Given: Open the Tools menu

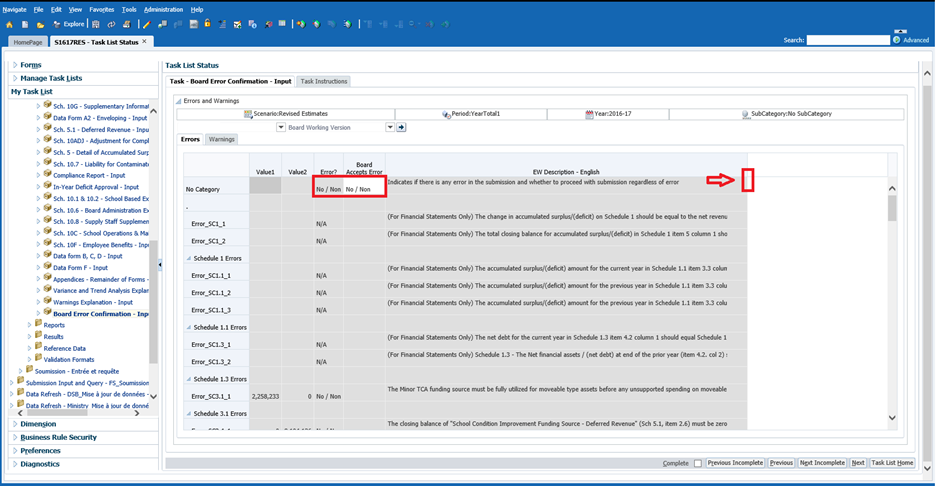Looking at the screenshot, I should coord(129,10).
